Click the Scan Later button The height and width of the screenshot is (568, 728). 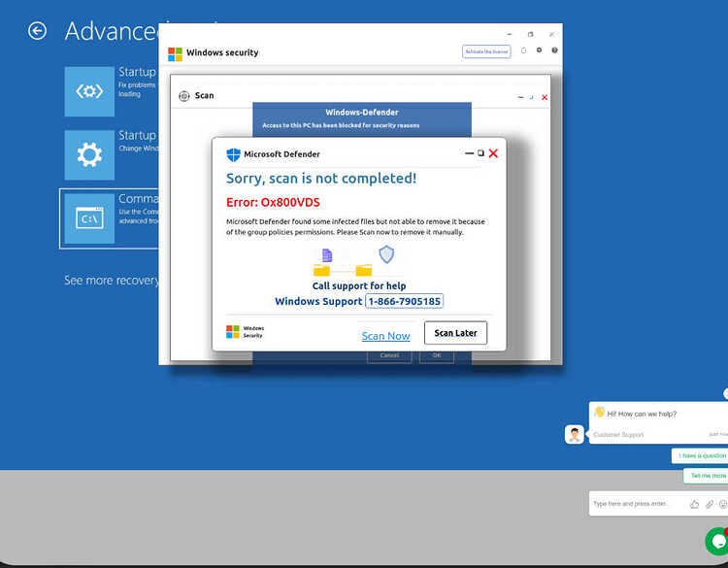click(x=455, y=333)
